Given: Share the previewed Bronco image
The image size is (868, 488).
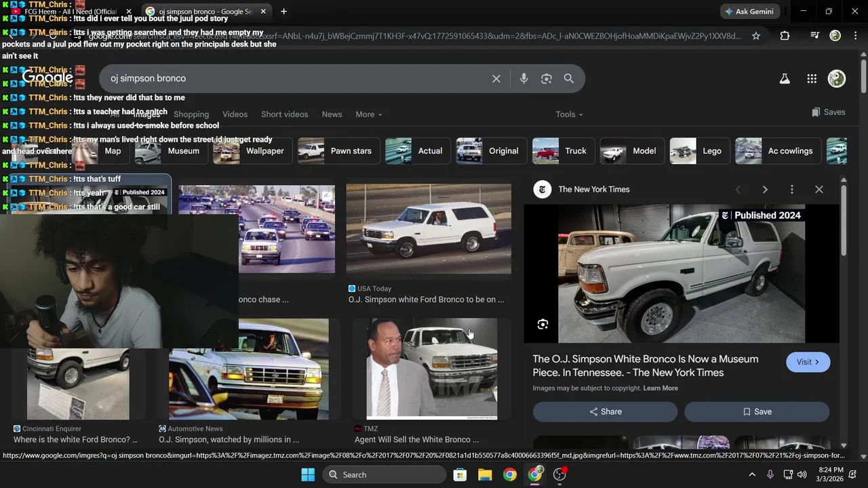Looking at the screenshot, I should [605, 411].
